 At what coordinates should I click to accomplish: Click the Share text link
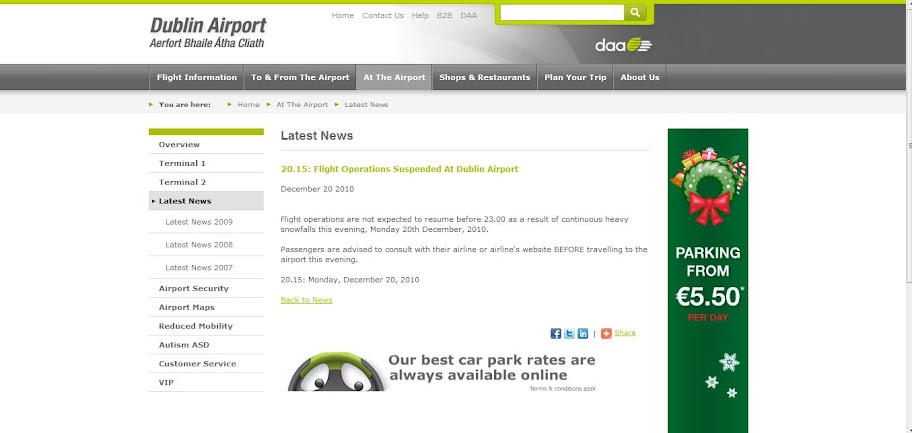(625, 333)
